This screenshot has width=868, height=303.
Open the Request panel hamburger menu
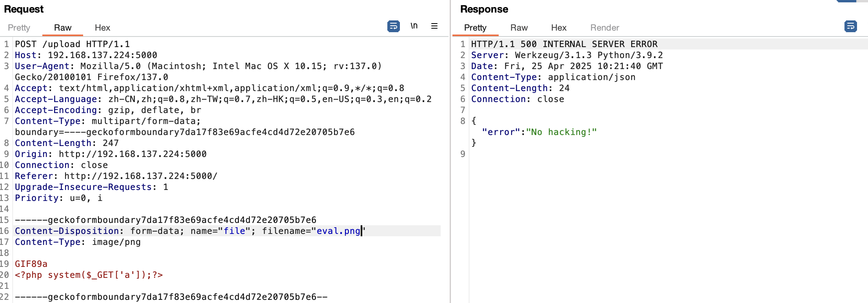(x=434, y=26)
